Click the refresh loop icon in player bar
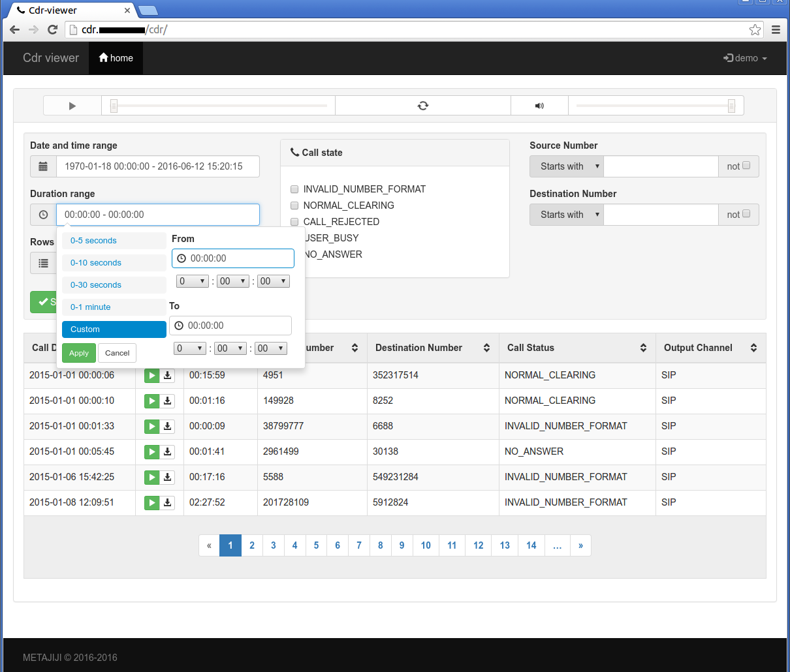This screenshot has width=790, height=672. 423,106
